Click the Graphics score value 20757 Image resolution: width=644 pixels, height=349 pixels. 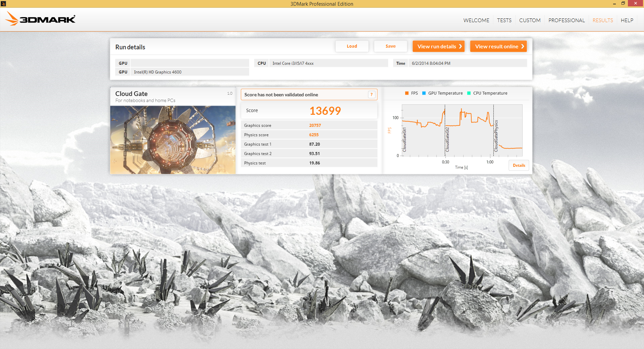coord(315,126)
